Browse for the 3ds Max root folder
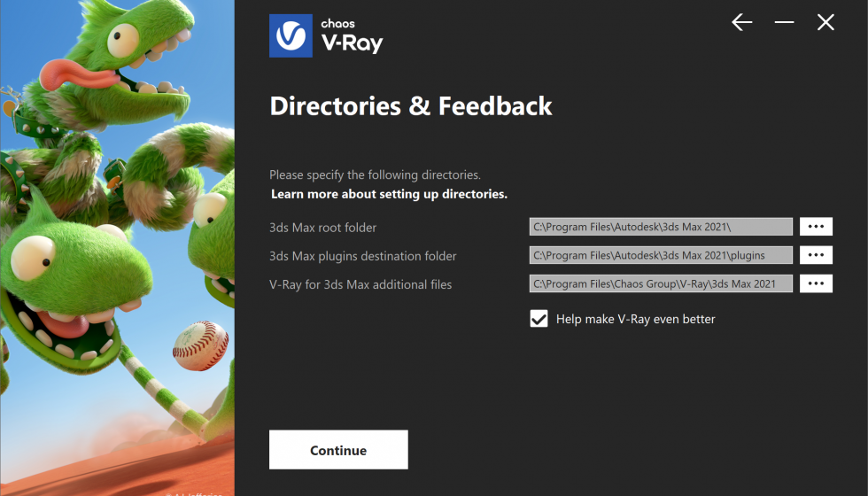Viewport: 868px width, 496px height. coord(816,227)
